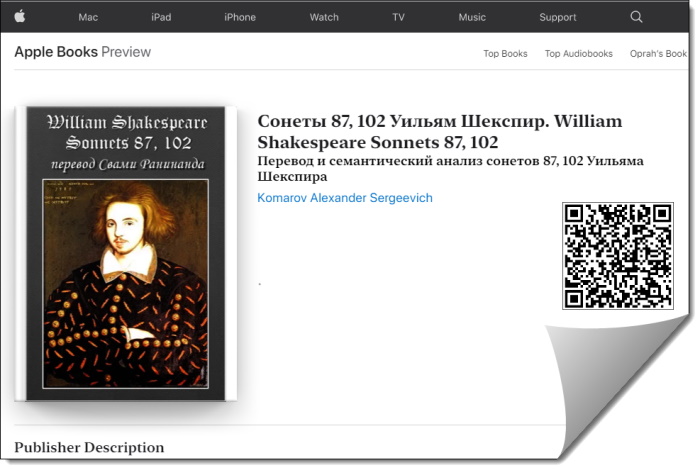Open Music from the top navigation
Viewport: 700px width, 470px height.
[x=472, y=17]
